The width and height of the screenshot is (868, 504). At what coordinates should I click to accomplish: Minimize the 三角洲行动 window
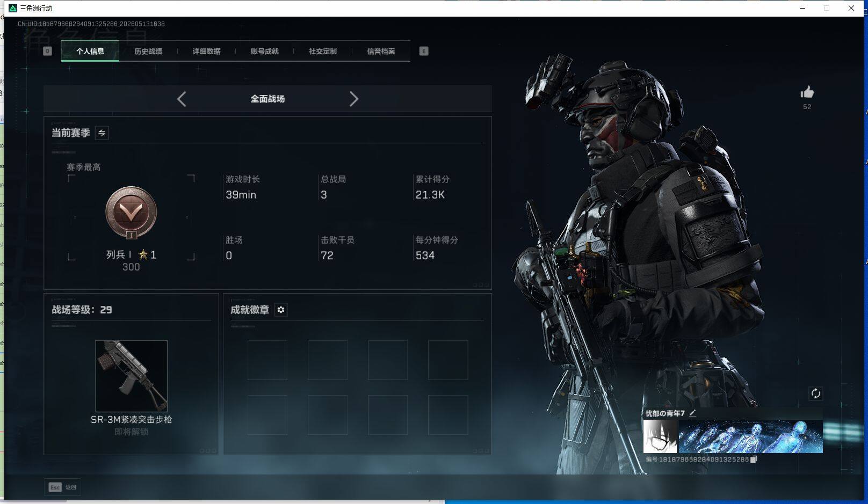(x=802, y=8)
